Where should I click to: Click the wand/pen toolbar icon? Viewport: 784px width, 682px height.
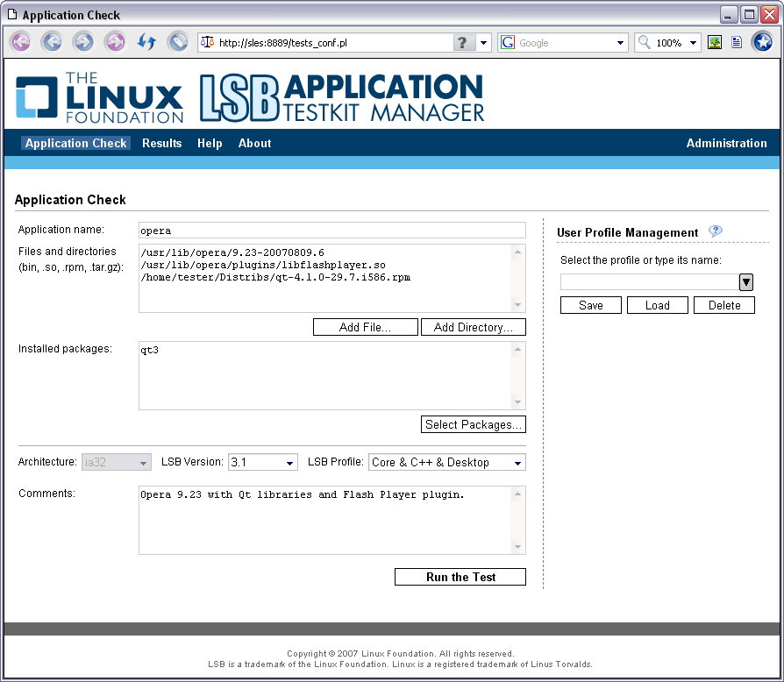[x=178, y=42]
